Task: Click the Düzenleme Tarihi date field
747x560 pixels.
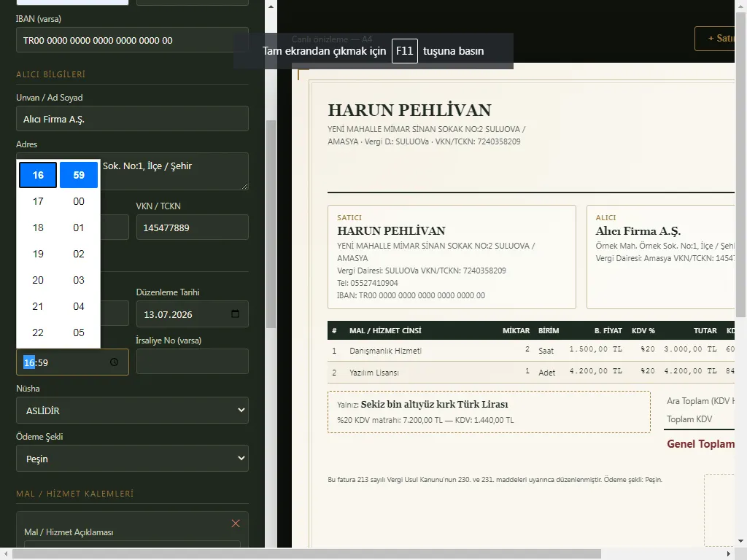Action: pos(193,314)
